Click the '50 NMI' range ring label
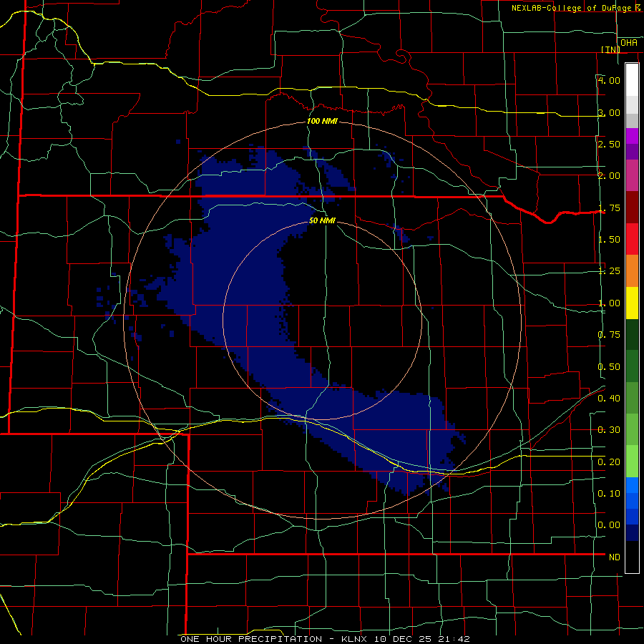Screen dimensions: 644x644 (x=322, y=220)
